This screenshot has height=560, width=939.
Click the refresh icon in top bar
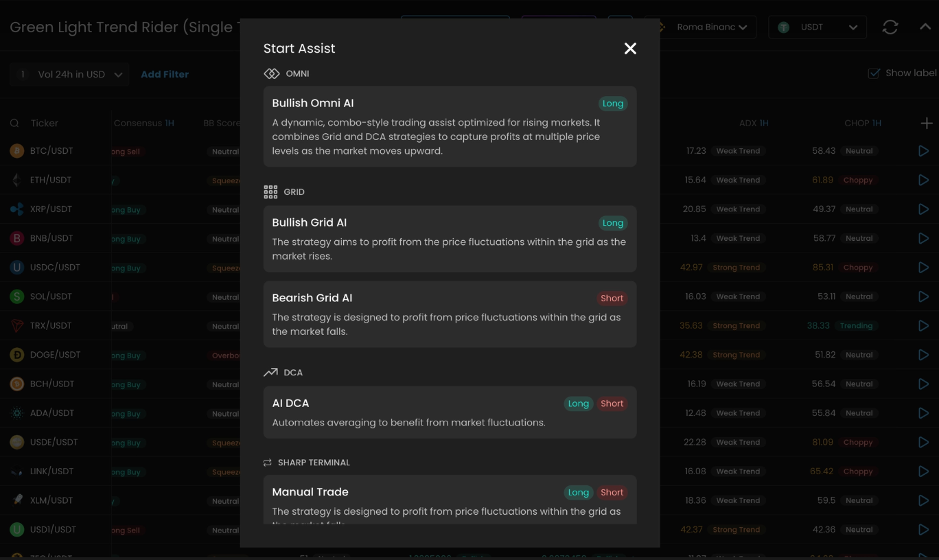890,27
